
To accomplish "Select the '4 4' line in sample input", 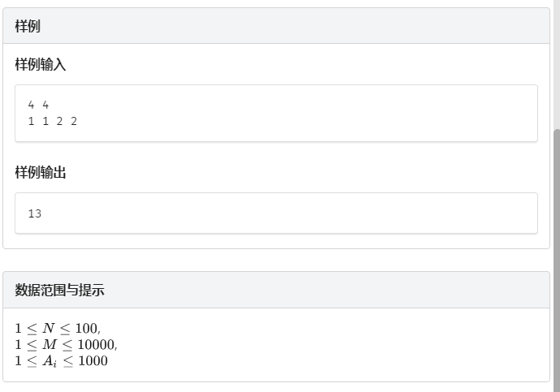I will 38,105.
